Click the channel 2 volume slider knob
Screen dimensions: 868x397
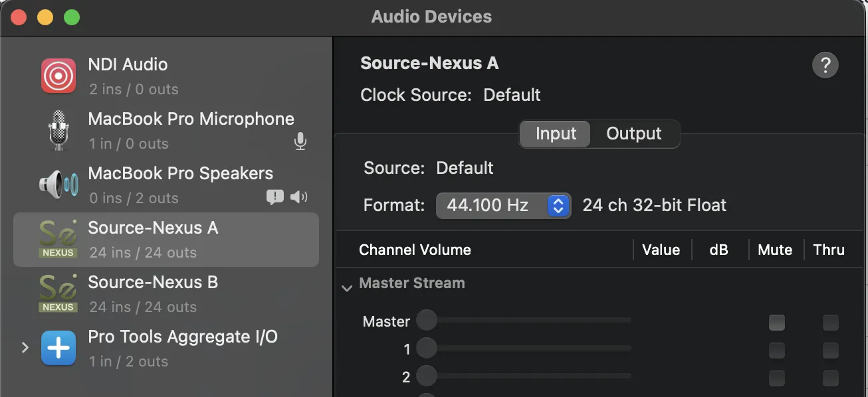coord(426,375)
